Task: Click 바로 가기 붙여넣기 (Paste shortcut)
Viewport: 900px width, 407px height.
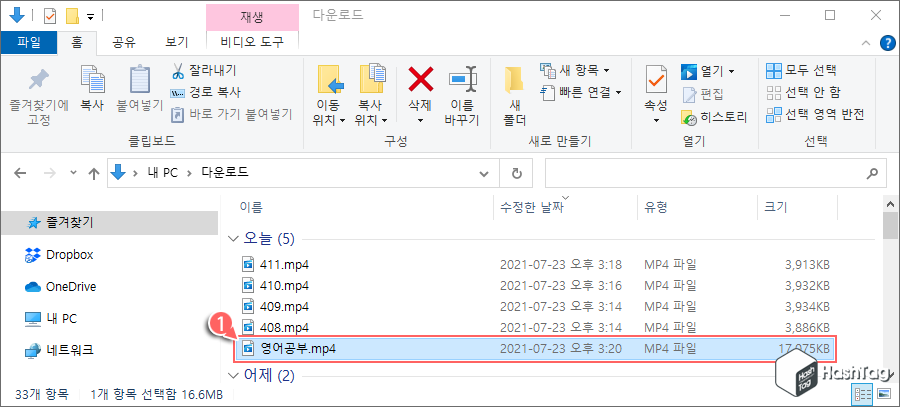Action: point(232,114)
